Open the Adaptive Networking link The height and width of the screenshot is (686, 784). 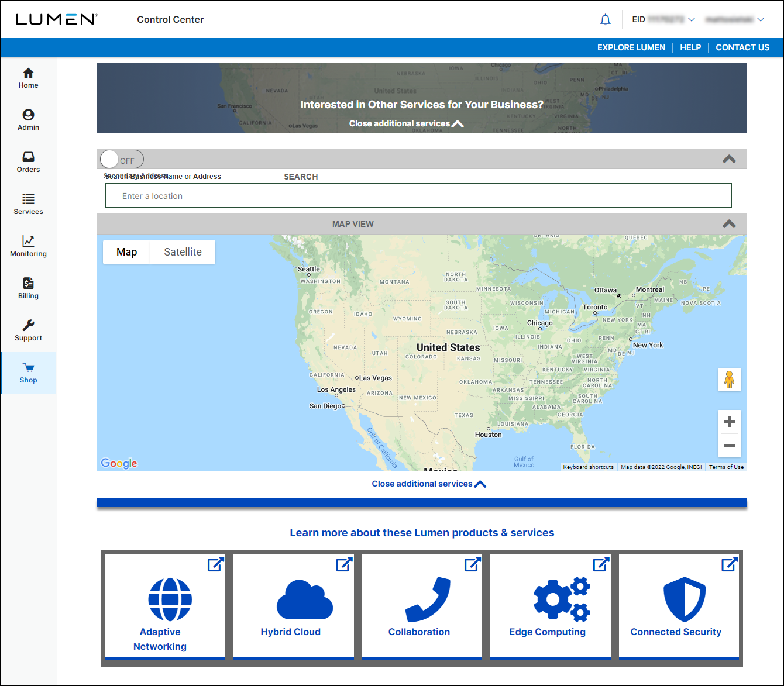tap(160, 639)
